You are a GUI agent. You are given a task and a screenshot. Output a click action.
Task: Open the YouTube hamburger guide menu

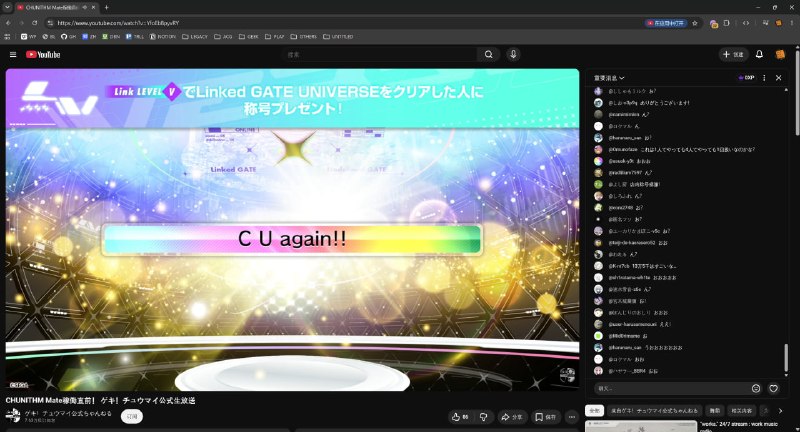[x=13, y=54]
